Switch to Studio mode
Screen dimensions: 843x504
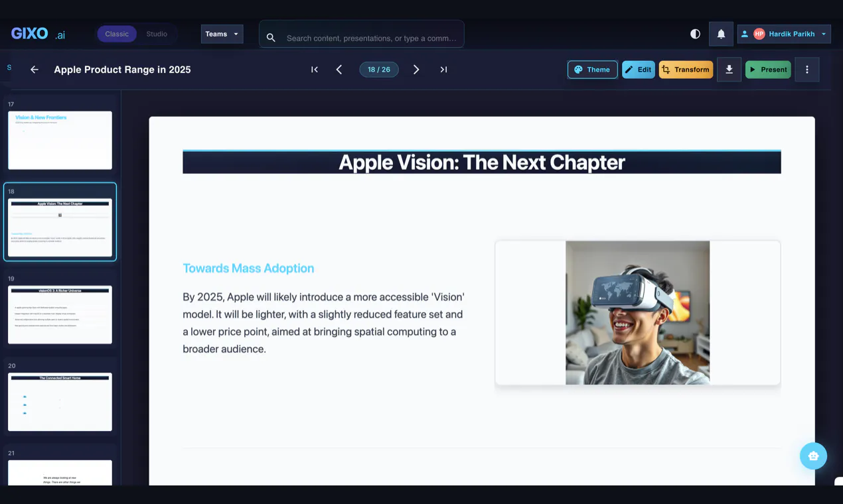point(157,34)
